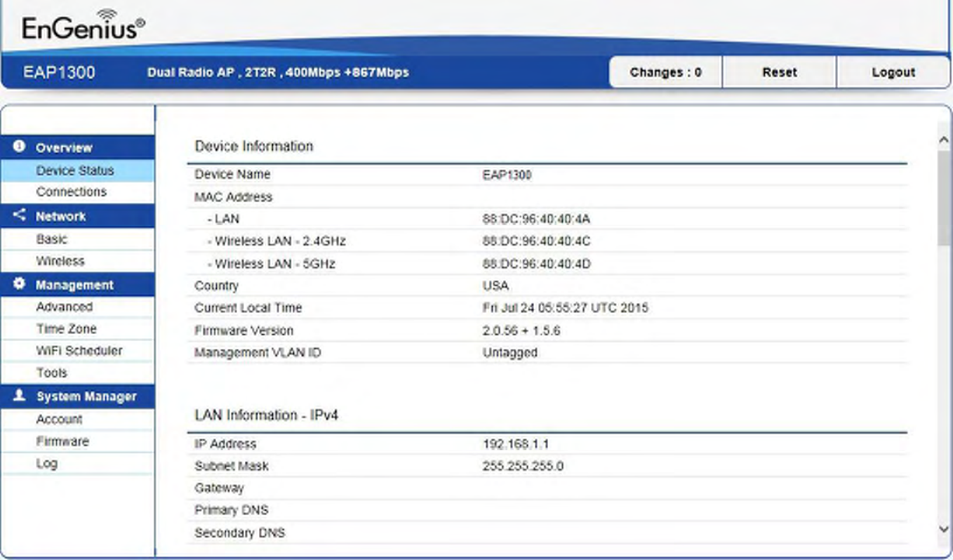Click the Network share icon
The width and height of the screenshot is (953, 560).
click(x=19, y=215)
